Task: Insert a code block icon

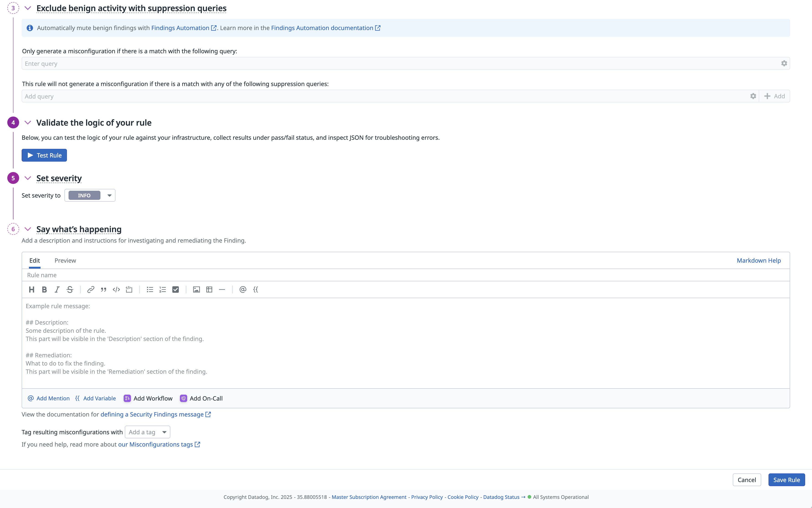Action: (x=129, y=290)
